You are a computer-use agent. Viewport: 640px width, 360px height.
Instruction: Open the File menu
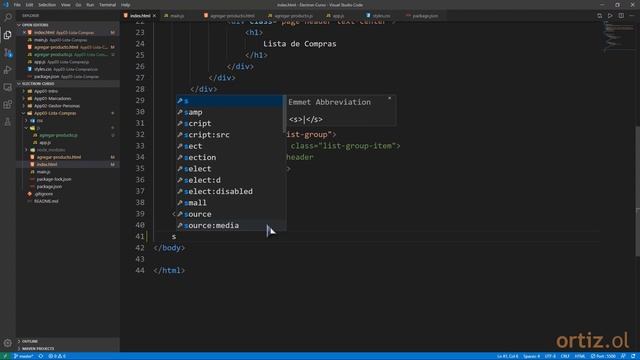17,5
